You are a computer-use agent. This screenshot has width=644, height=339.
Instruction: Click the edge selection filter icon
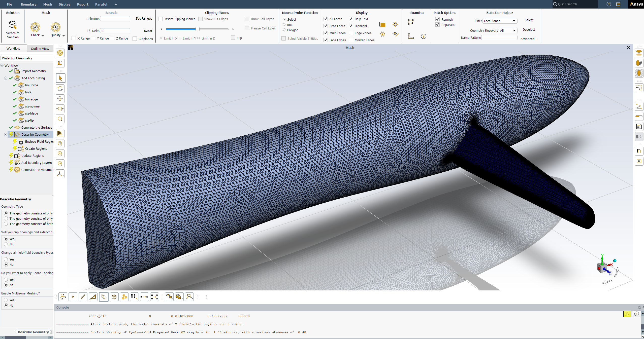click(x=83, y=297)
